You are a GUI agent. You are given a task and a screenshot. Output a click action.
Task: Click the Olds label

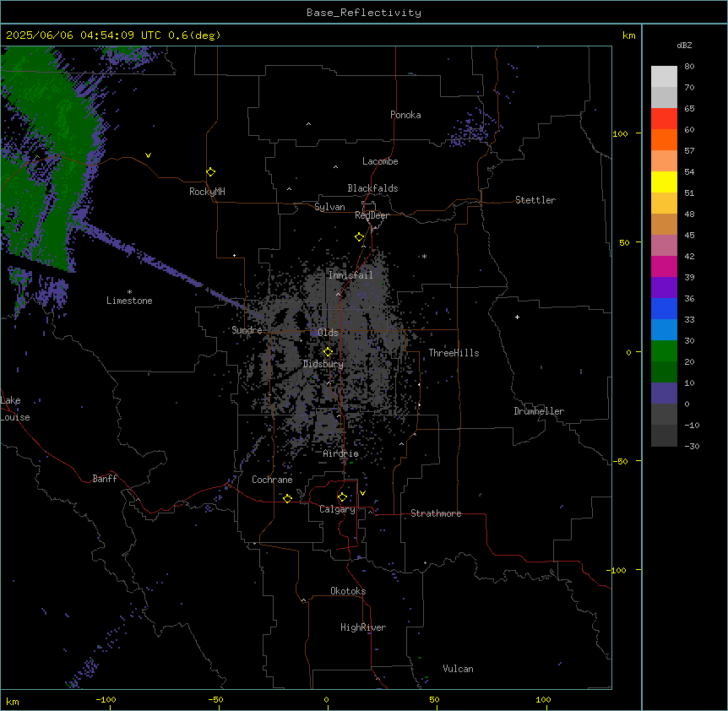pyautogui.click(x=328, y=333)
